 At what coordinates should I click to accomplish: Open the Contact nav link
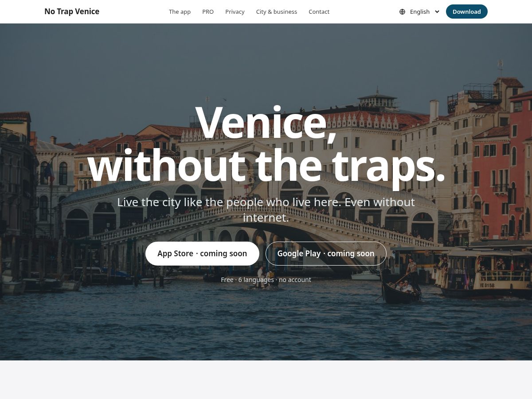click(319, 12)
